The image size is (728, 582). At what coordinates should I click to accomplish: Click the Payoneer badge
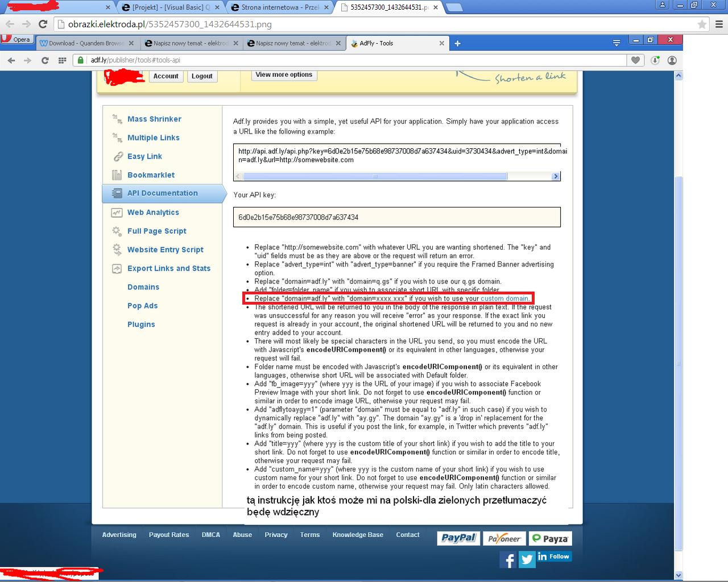(504, 538)
